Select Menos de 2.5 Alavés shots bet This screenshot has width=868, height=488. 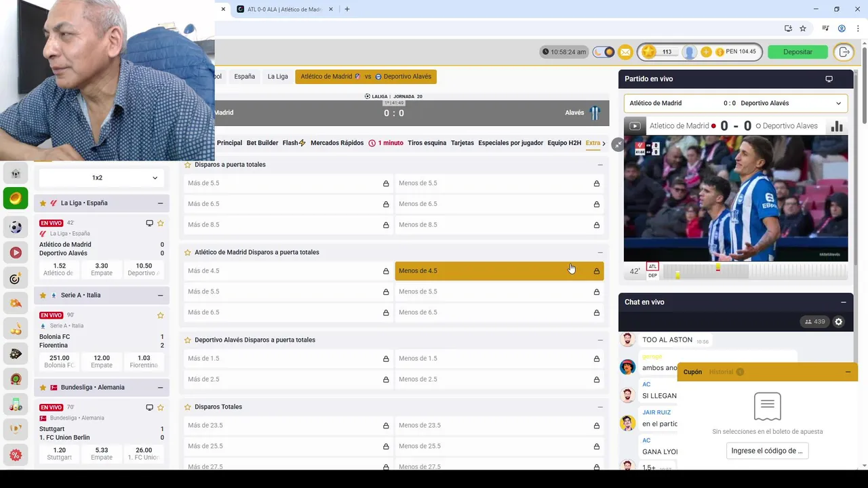[499, 379]
